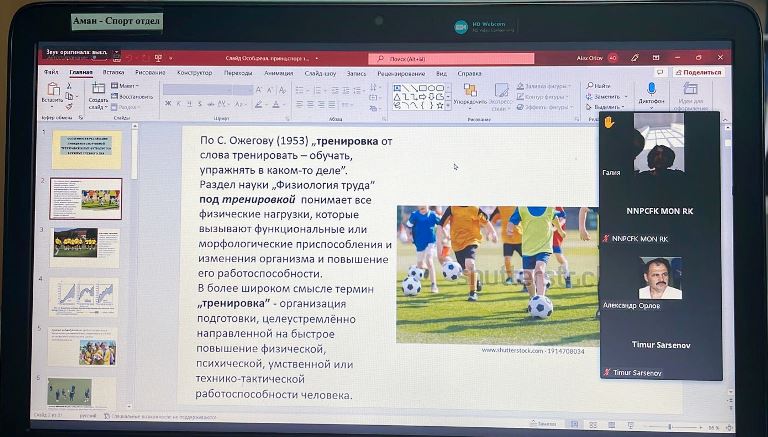The height and width of the screenshot is (437, 768).
Task: Click the present slideshow icon in quick access toolbar
Action: [158, 58]
